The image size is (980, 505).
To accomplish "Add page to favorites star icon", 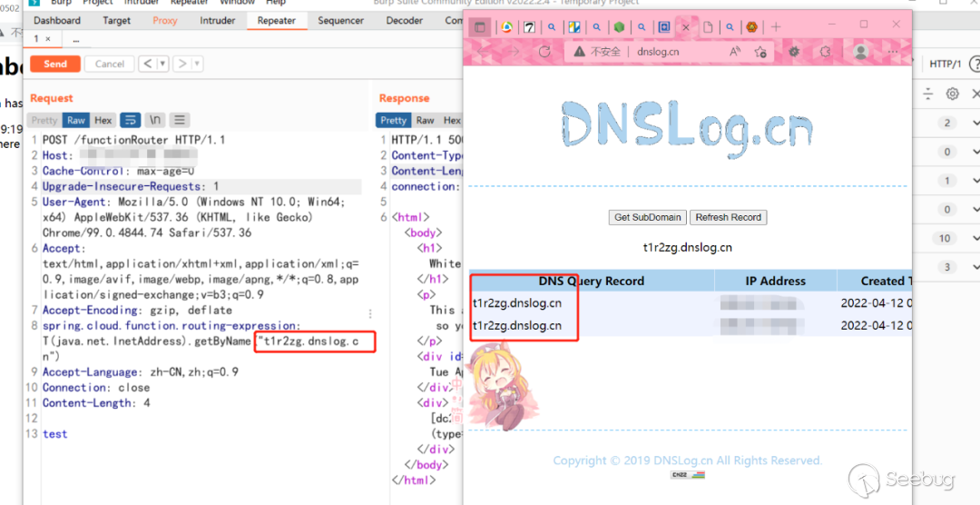I will (760, 51).
